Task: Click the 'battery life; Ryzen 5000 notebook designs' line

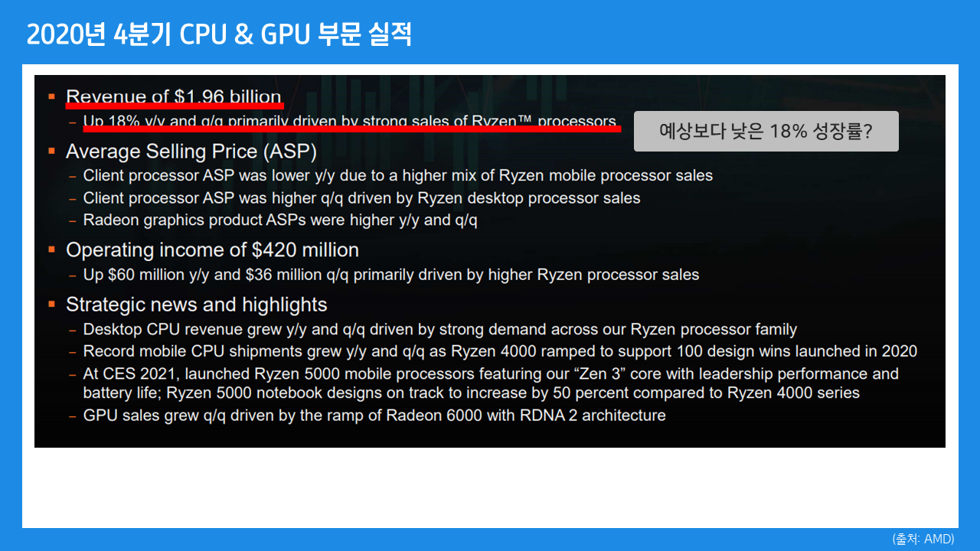Action: tap(471, 393)
